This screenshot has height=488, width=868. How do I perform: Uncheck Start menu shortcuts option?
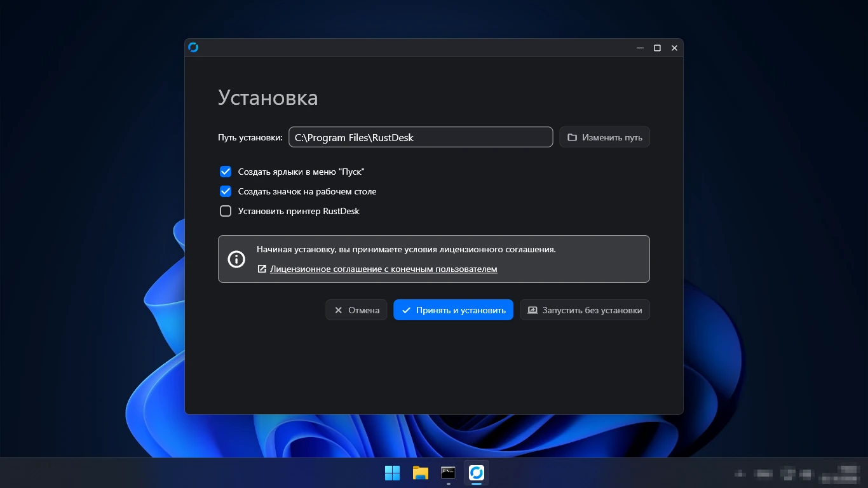point(226,172)
